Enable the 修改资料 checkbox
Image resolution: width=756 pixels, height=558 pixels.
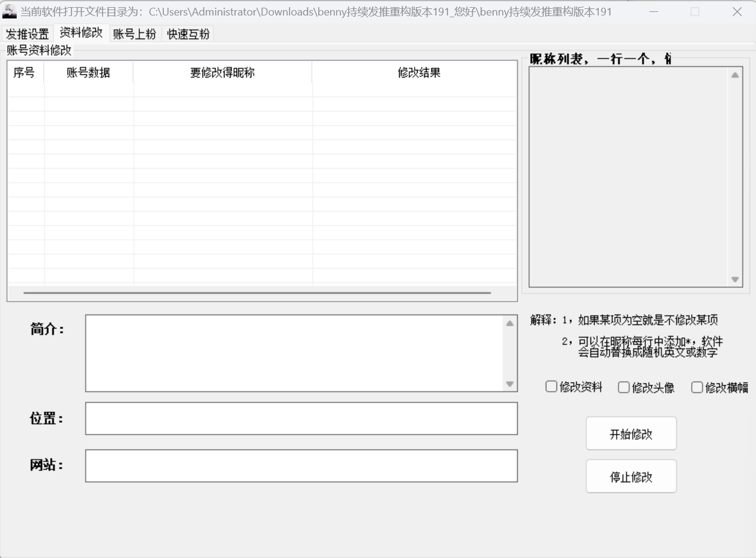[551, 387]
